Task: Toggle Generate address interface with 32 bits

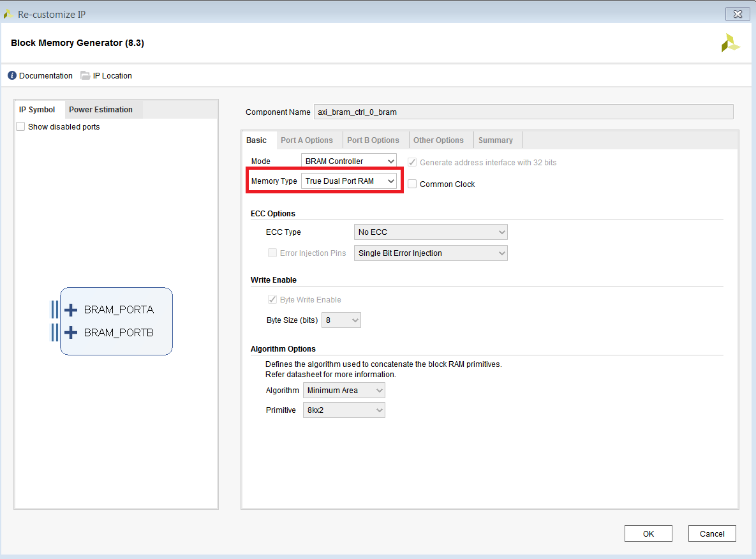Action: point(412,163)
